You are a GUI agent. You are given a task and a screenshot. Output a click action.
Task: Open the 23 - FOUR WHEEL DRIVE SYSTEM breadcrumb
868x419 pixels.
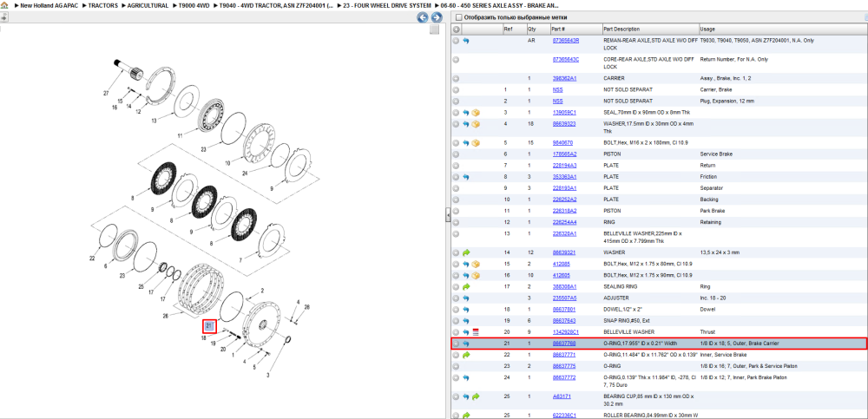coord(386,5)
